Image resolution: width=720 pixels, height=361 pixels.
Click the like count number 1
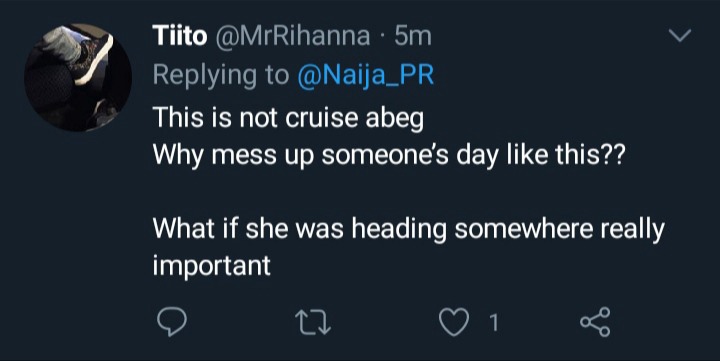tap(494, 323)
